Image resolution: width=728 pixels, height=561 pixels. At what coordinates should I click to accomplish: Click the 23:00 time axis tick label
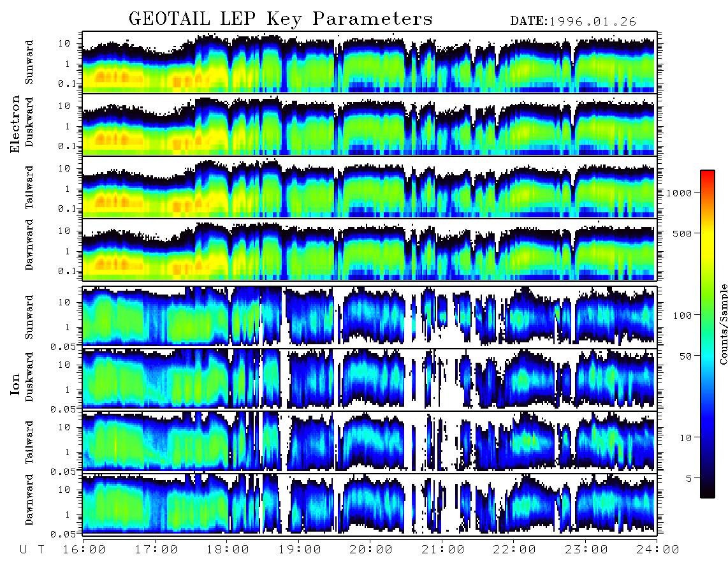tap(586, 550)
